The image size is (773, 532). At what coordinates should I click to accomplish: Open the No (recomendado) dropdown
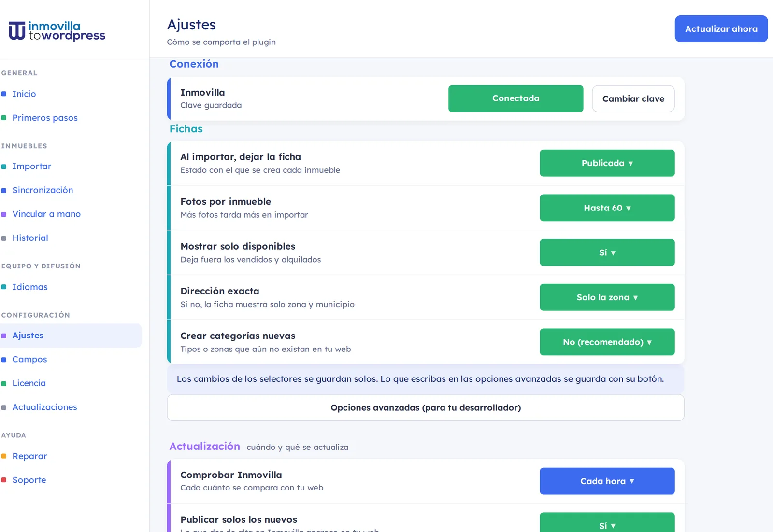[607, 342]
